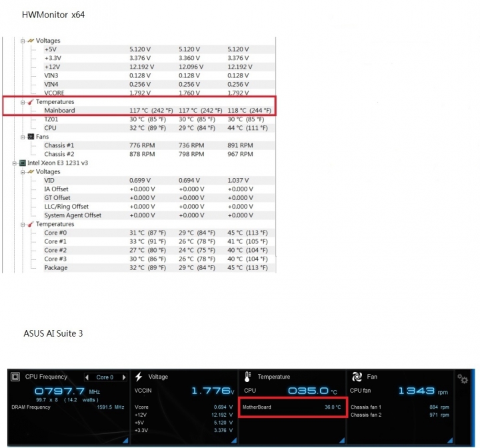Select the Core #3 temperature row

click(x=159, y=259)
